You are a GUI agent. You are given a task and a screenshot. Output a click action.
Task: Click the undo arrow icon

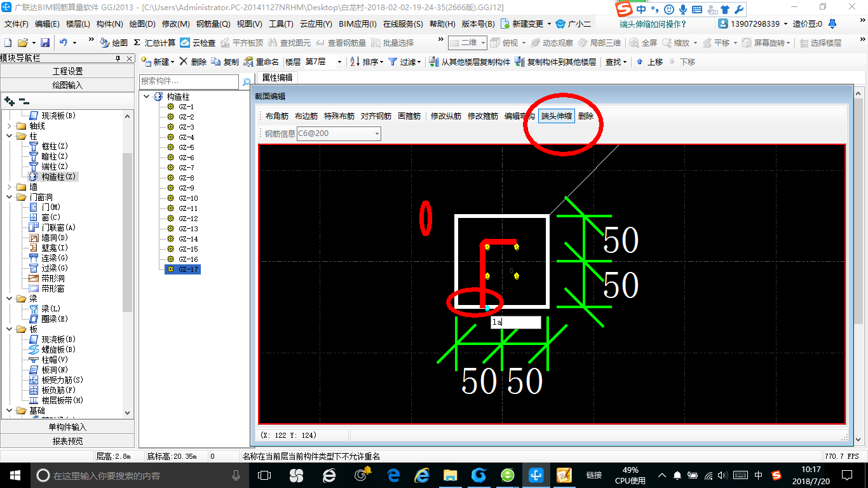pos(64,43)
